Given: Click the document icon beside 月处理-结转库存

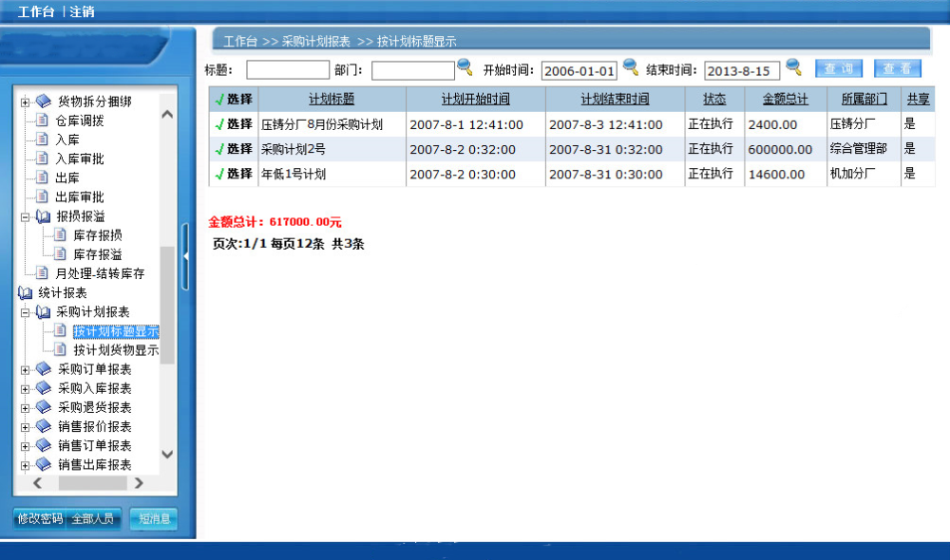Looking at the screenshot, I should (42, 272).
